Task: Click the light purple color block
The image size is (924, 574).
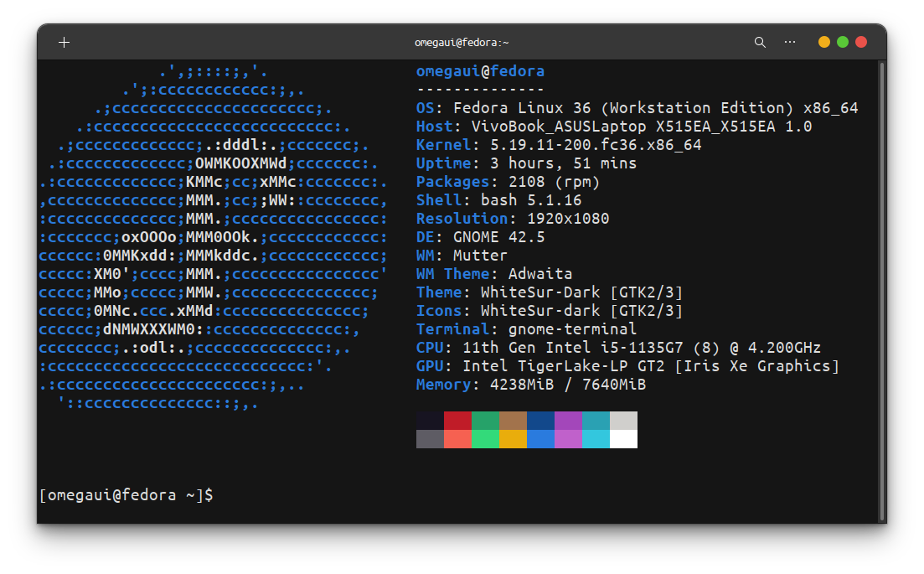Action: click(569, 439)
